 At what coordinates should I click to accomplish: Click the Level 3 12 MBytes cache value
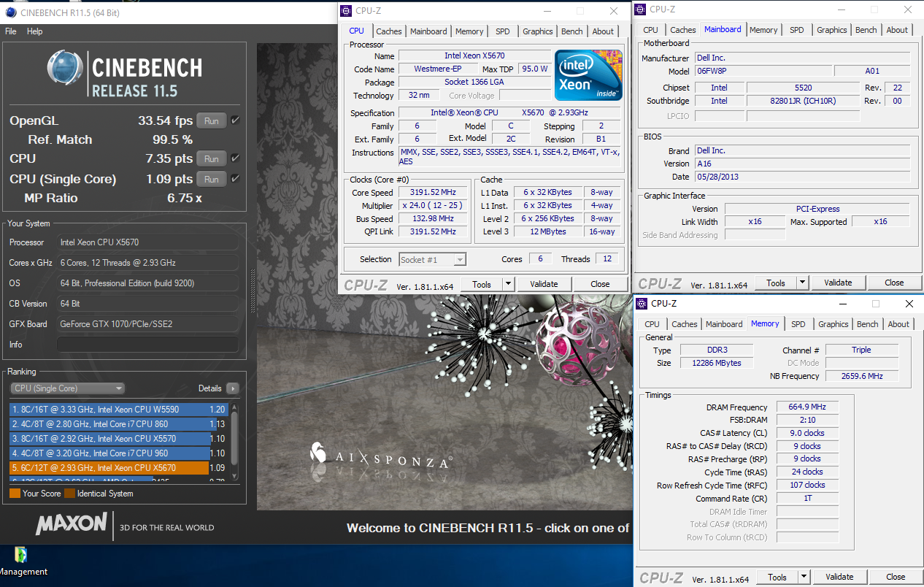point(547,232)
